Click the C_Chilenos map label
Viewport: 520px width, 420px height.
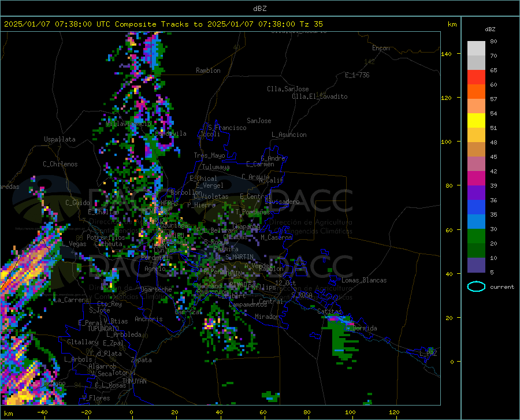click(x=60, y=164)
